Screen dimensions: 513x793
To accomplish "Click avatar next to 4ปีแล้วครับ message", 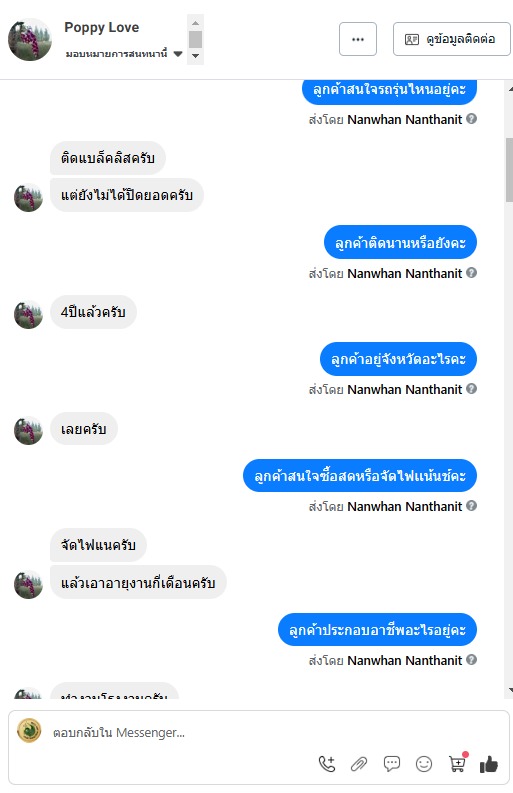I will coord(28,315).
